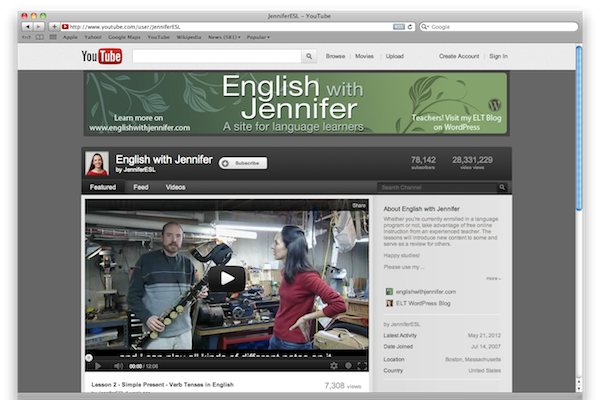The height and width of the screenshot is (400, 600).
Task: Show all bookmarks with book icon
Action: click(39, 37)
